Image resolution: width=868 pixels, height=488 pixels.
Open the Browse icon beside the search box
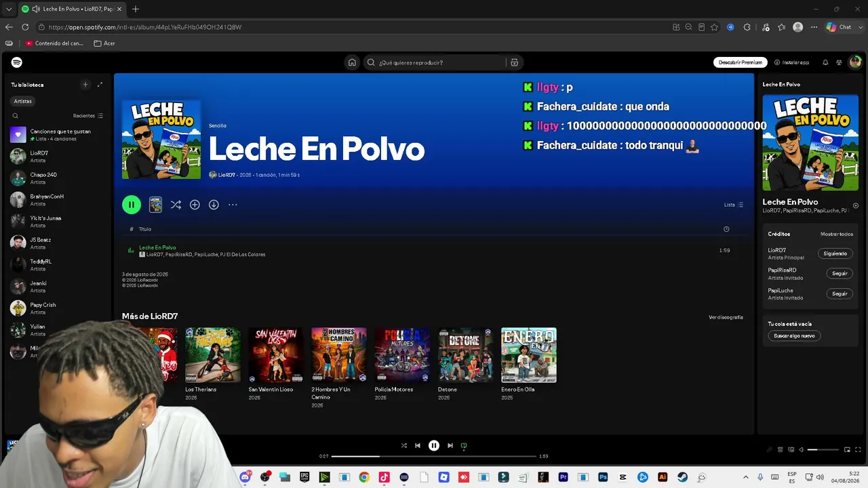click(515, 62)
